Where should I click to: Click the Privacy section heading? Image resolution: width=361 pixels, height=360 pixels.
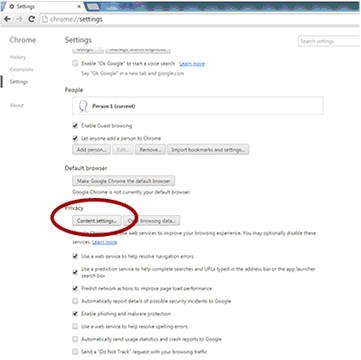click(74, 208)
